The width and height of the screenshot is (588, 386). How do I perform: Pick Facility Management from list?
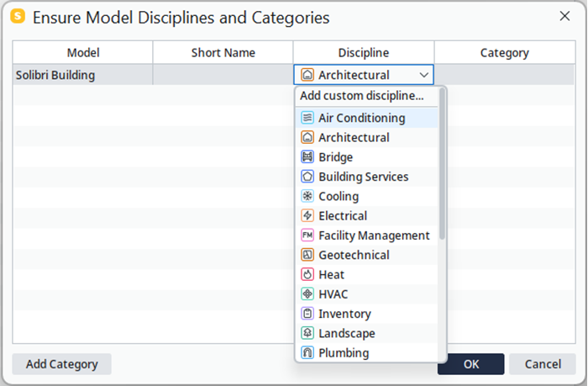coord(367,235)
